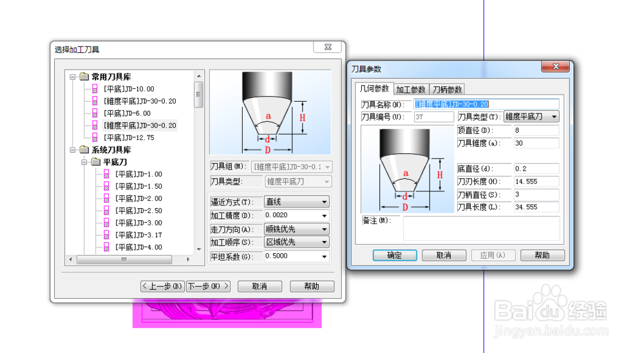Viewport: 644px width, 353px height.
Task: Click the 刀具编号 field showing 37
Action: click(x=433, y=117)
